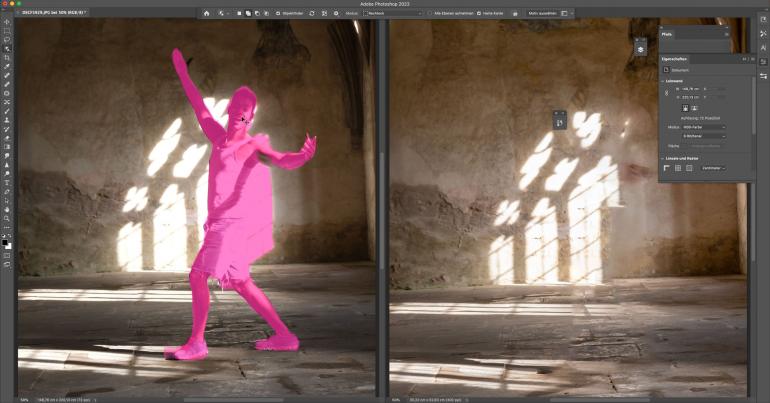Collapse Eigenschaften panel with double arrows
The width and height of the screenshot is (770, 403).
click(x=744, y=59)
